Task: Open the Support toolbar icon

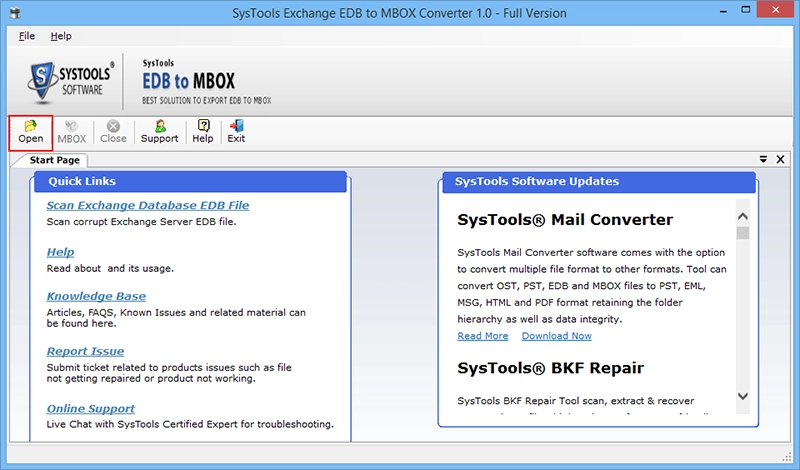Action: (160, 132)
